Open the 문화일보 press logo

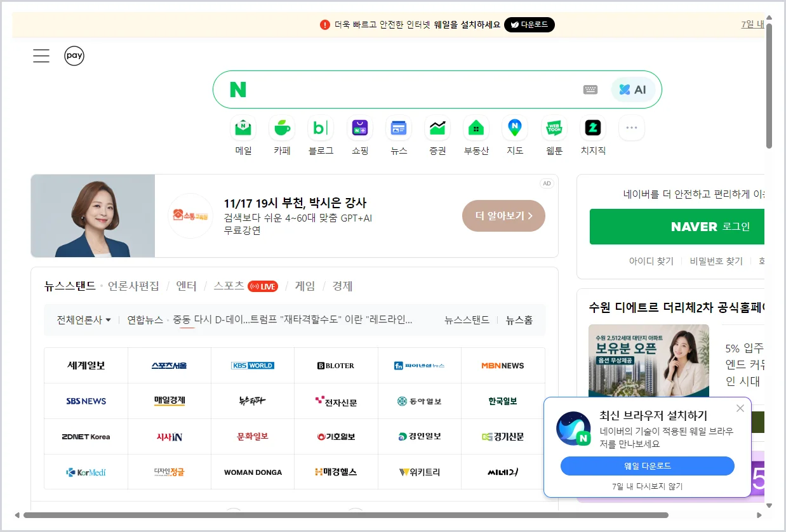[x=253, y=437]
